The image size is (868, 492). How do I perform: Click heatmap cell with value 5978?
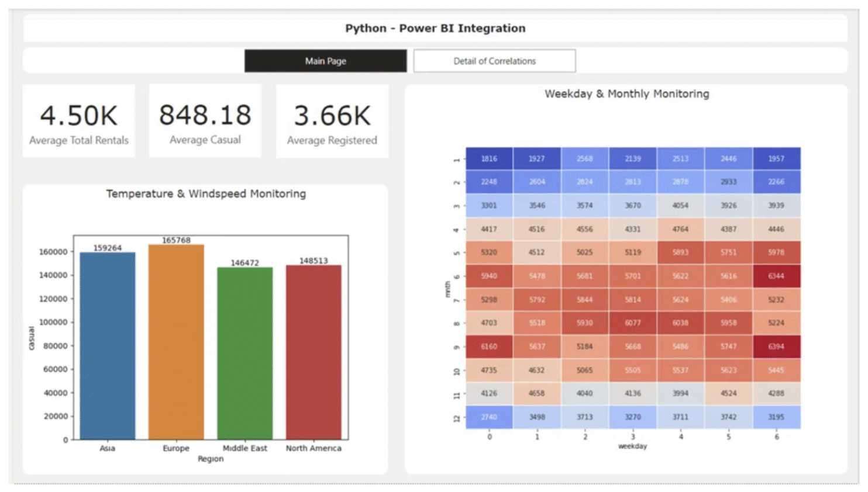[x=776, y=253]
